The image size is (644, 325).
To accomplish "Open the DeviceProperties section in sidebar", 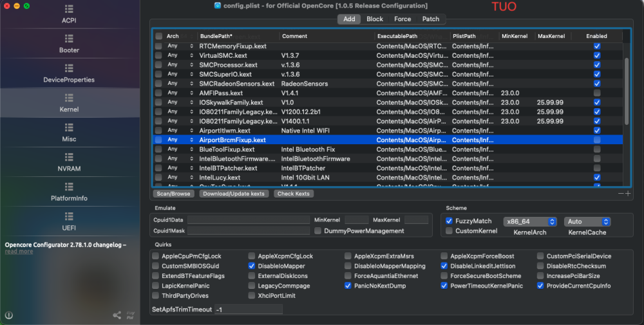I will 69,73.
